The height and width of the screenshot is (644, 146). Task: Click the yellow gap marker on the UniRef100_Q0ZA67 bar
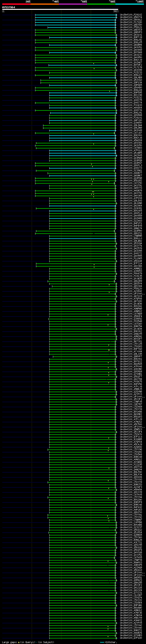(94, 64)
